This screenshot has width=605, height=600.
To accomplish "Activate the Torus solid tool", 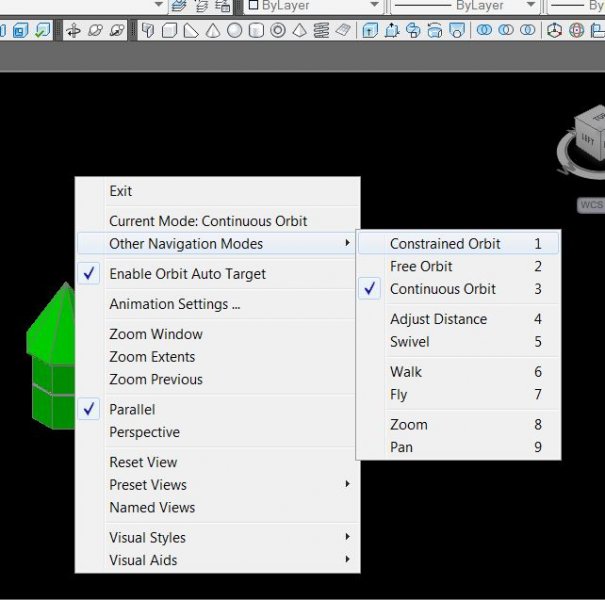I will [x=278, y=30].
